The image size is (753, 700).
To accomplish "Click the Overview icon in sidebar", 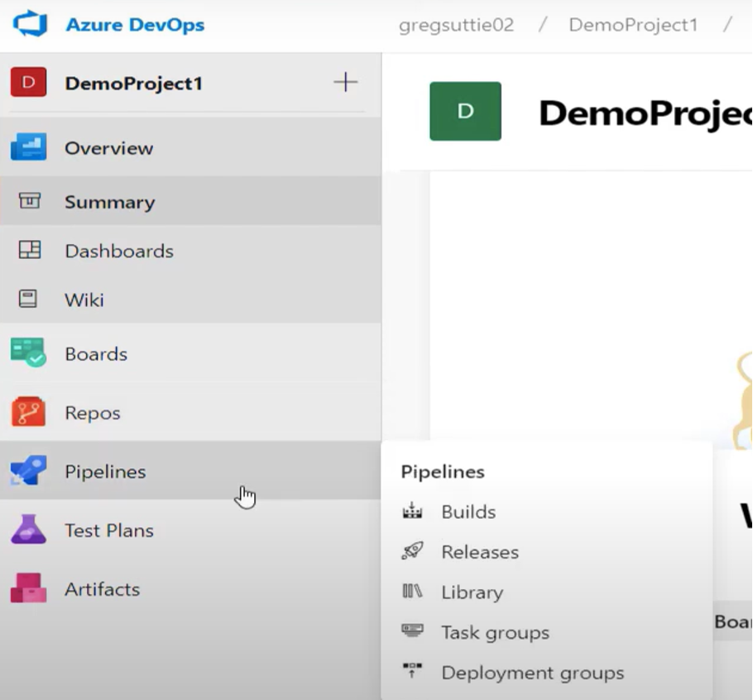I will pyautogui.click(x=28, y=148).
